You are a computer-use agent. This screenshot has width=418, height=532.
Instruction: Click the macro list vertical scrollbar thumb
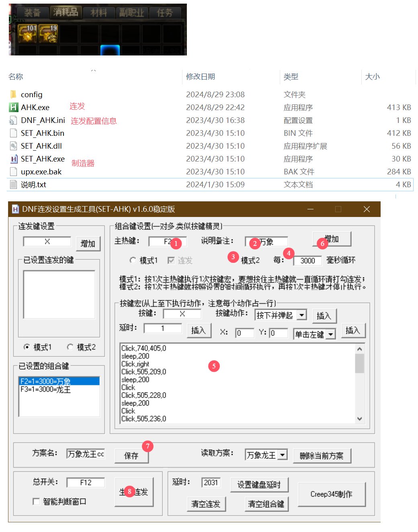(360, 364)
